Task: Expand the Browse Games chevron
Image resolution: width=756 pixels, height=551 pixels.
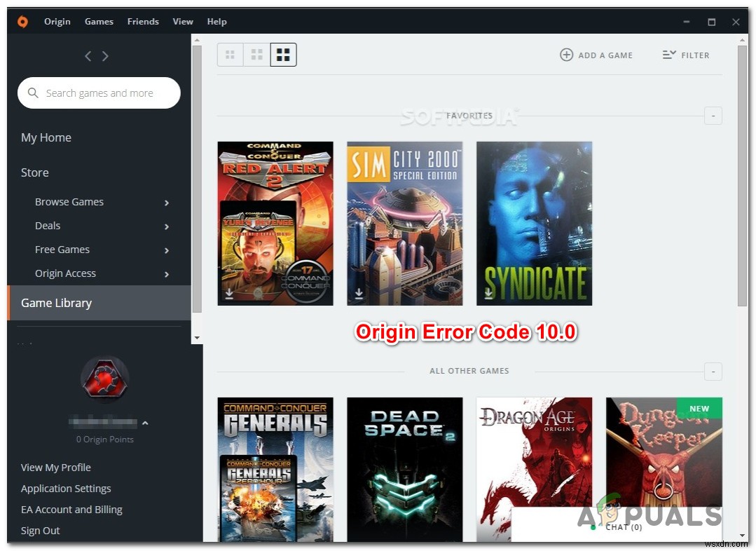Action: (x=167, y=203)
